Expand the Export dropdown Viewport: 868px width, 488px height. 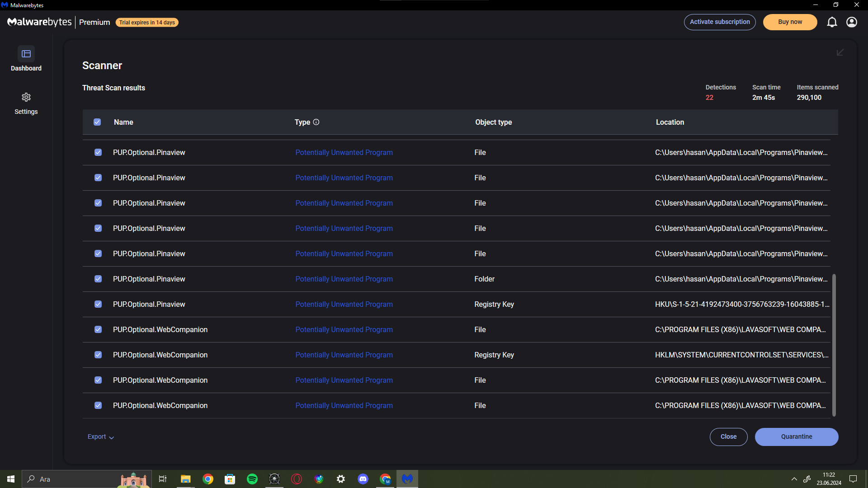point(101,437)
